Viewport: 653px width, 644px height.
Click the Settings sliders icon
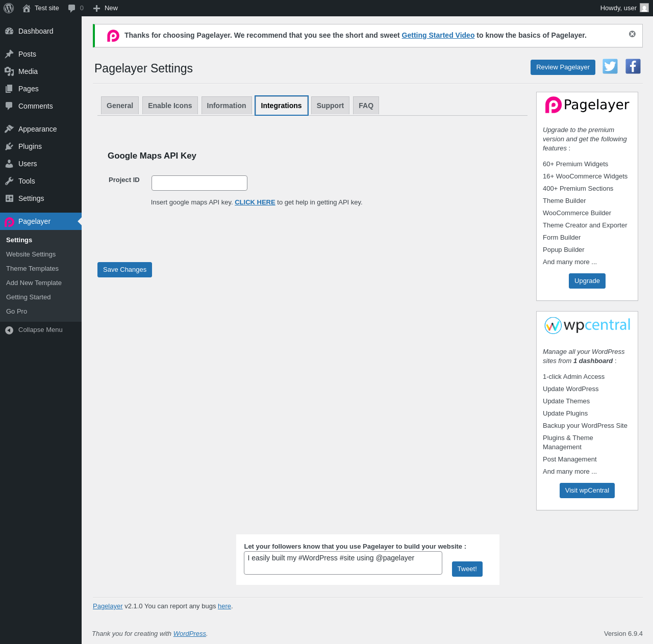tap(9, 198)
